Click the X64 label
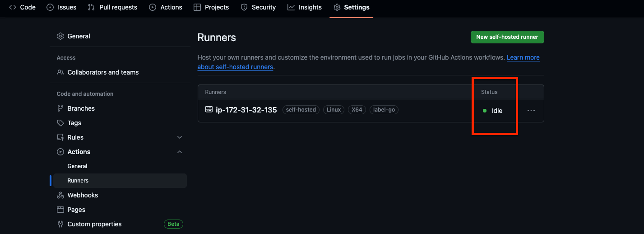The width and height of the screenshot is (644, 234). tap(357, 110)
